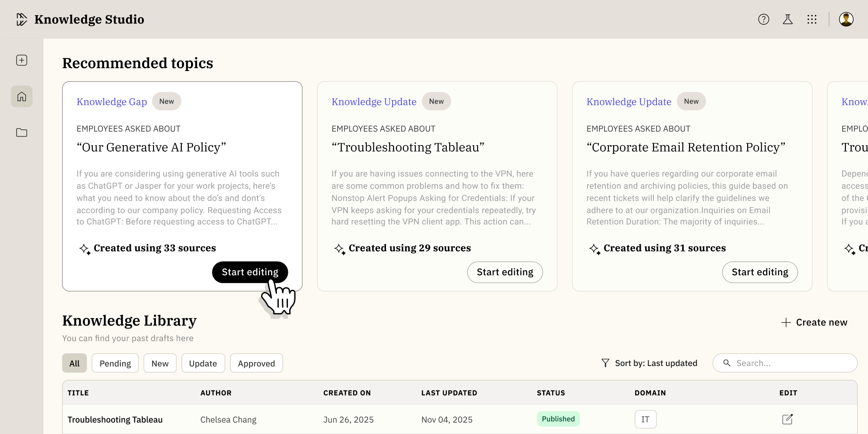Select the plus icon in the left sidebar

21,60
